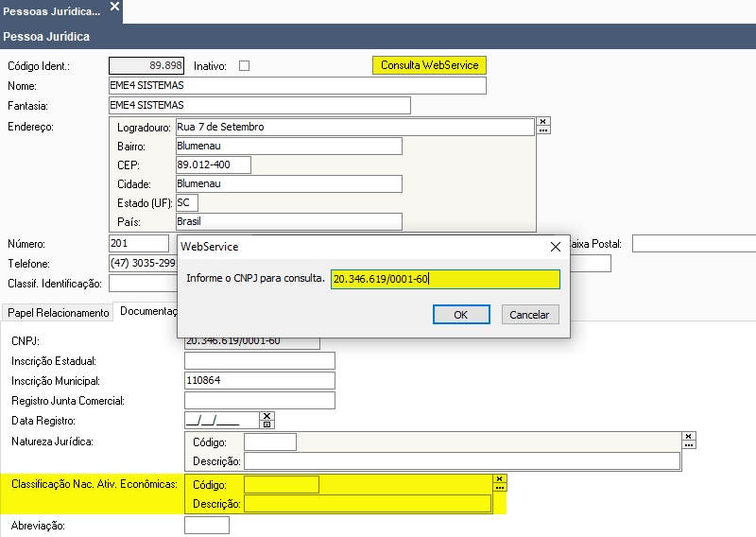
Task: Edit the Número field
Action: (139, 243)
